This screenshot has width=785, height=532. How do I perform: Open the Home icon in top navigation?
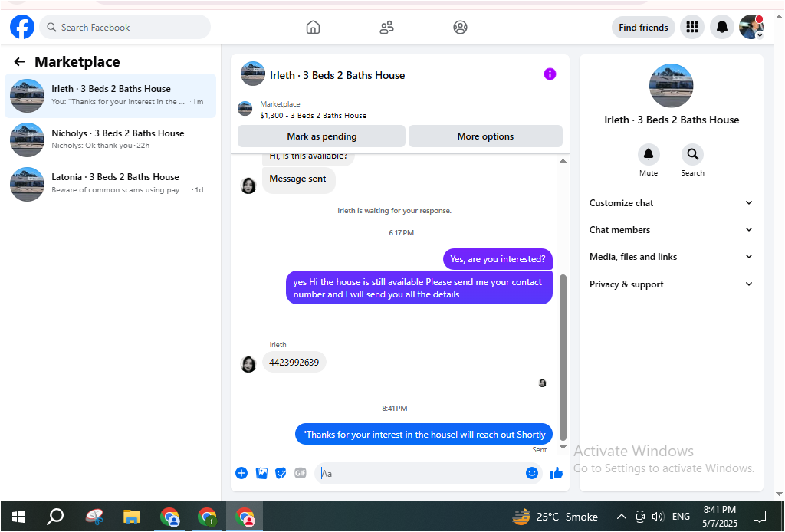pos(313,27)
